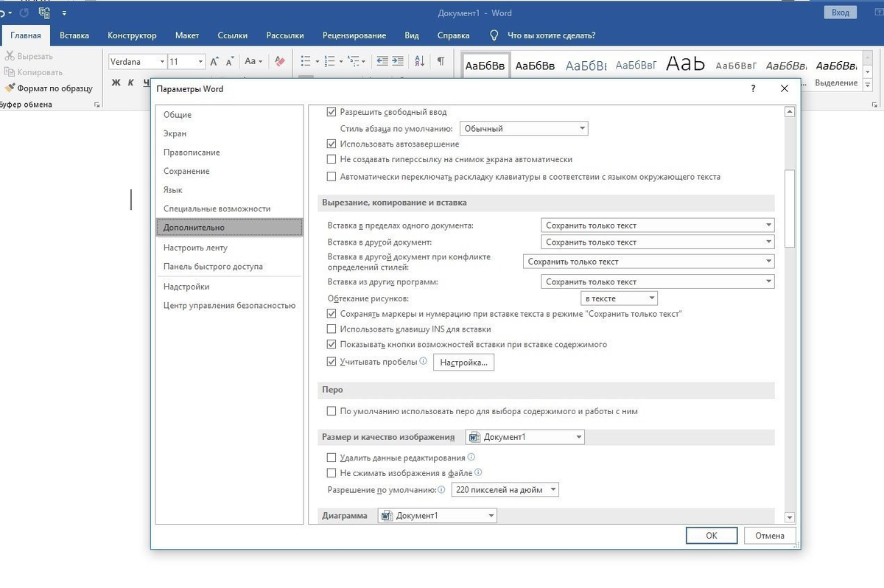Increase paragraph indent
Viewport: 884px width, 588px height.
pos(398,62)
